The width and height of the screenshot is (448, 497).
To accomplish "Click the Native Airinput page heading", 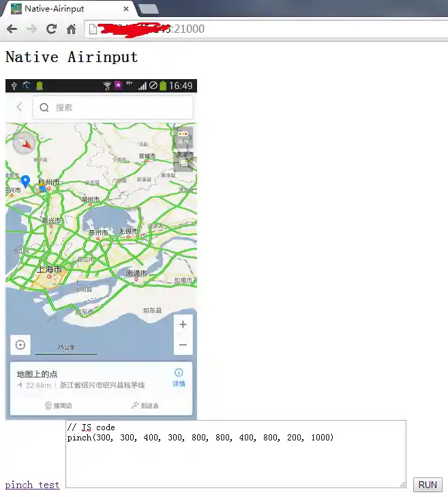I will pos(72,57).
